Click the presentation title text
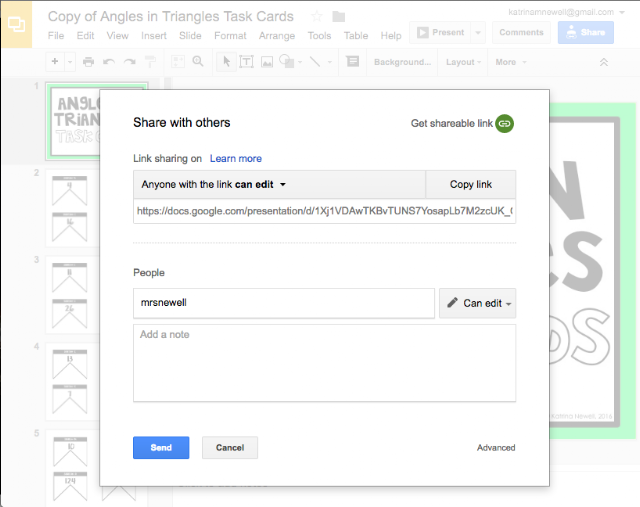 (x=171, y=16)
